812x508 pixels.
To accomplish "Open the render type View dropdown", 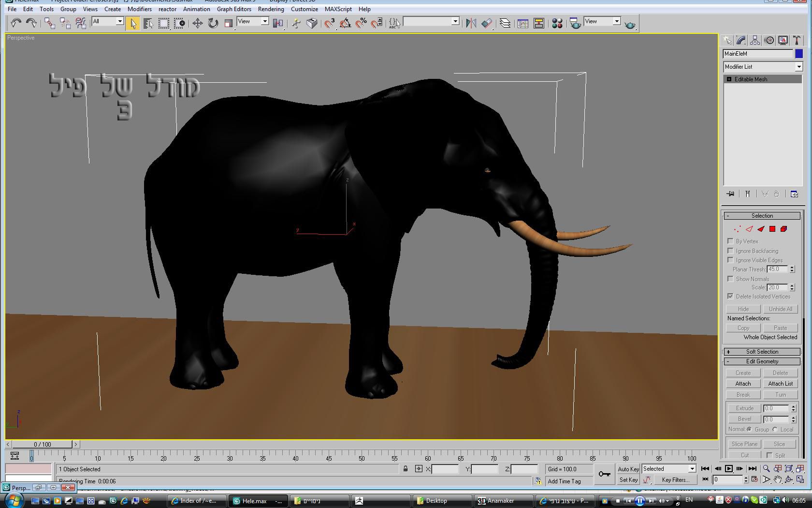I will pos(617,21).
